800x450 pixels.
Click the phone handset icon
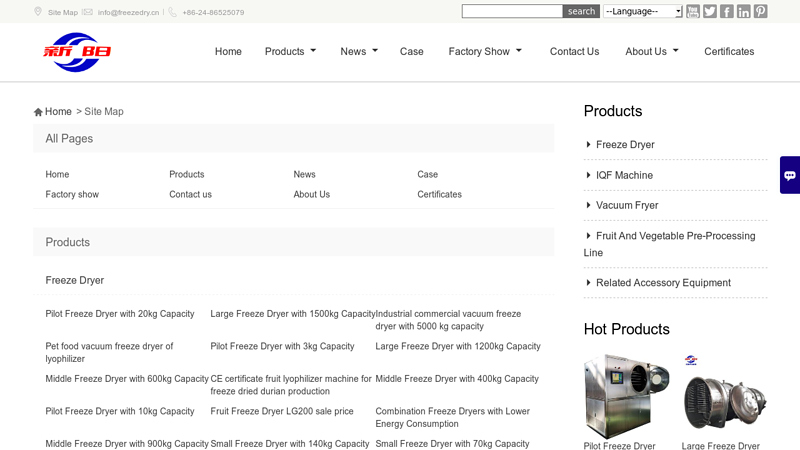click(172, 12)
